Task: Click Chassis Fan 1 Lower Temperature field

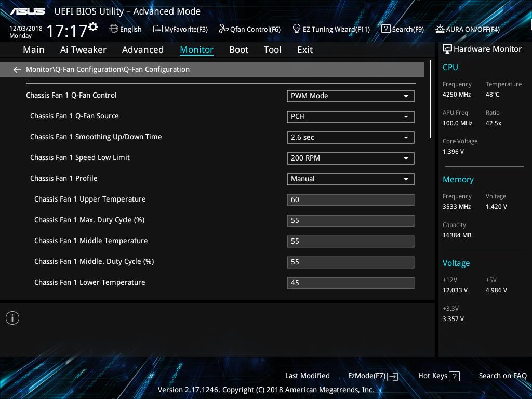Action: coord(351,283)
